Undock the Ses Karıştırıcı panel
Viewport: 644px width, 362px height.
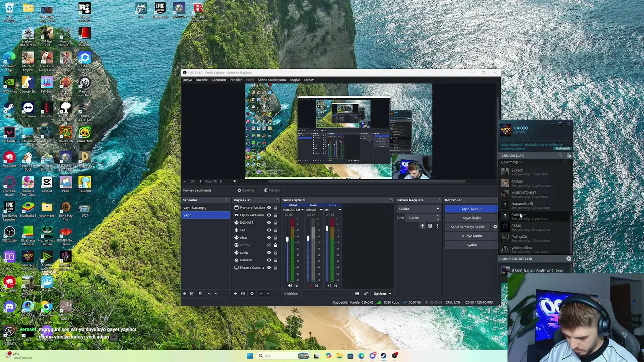[x=391, y=200]
